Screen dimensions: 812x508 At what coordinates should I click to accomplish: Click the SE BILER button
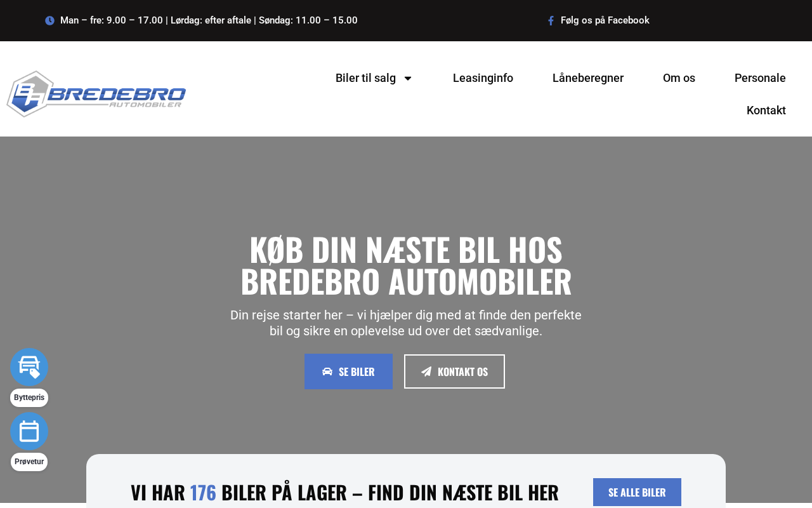[348, 371]
